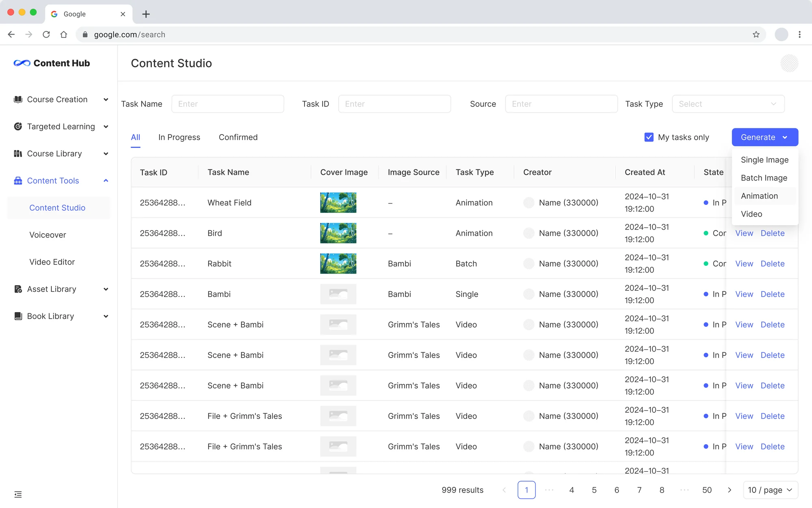
Task: Expand Targeted Learning menu chevron
Action: (106, 126)
